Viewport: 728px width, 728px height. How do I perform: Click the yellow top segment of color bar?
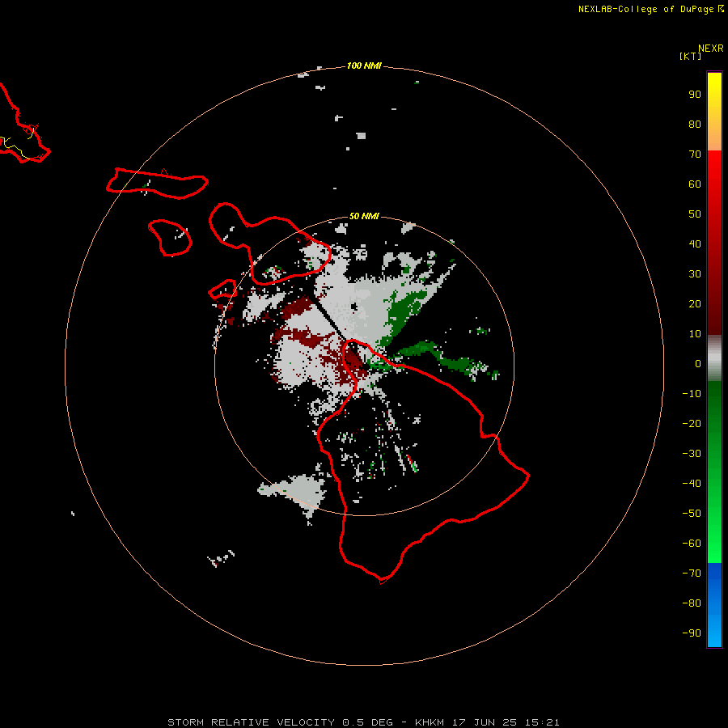click(714, 111)
